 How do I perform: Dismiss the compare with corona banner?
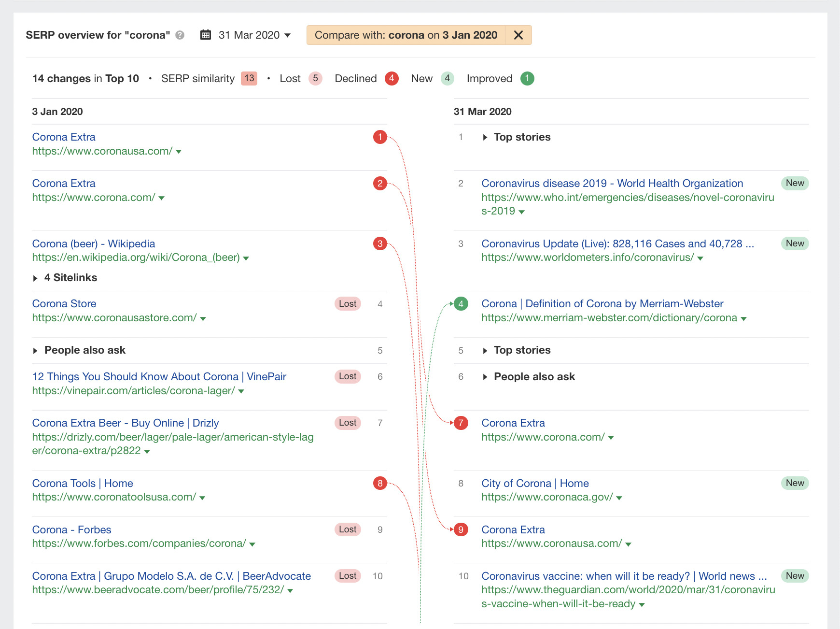point(518,35)
